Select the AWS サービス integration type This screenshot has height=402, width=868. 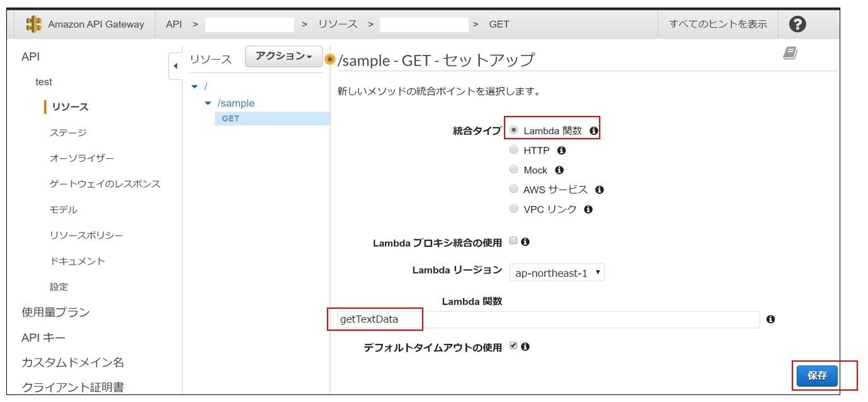(x=514, y=189)
